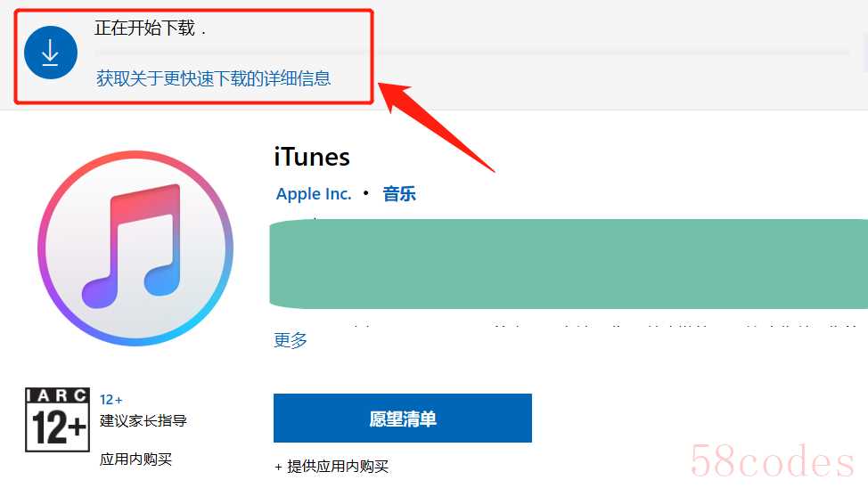
Task: Click the download progress bar
Action: click(471, 53)
